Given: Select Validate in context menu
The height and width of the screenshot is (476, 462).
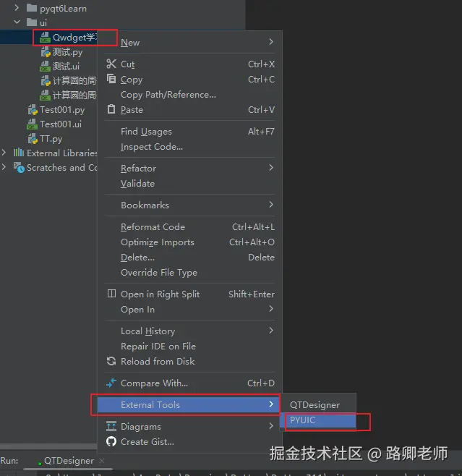Looking at the screenshot, I should pos(189,183).
